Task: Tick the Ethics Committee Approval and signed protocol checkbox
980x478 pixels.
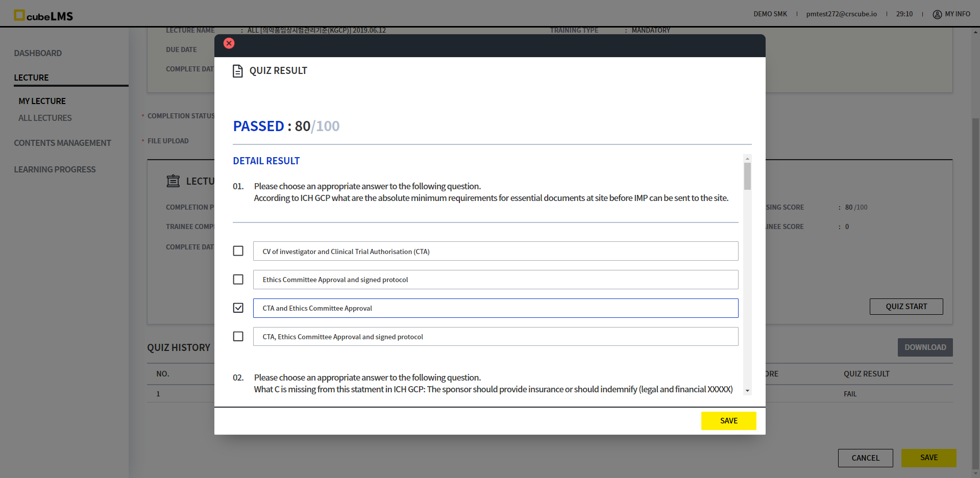Action: pyautogui.click(x=238, y=280)
